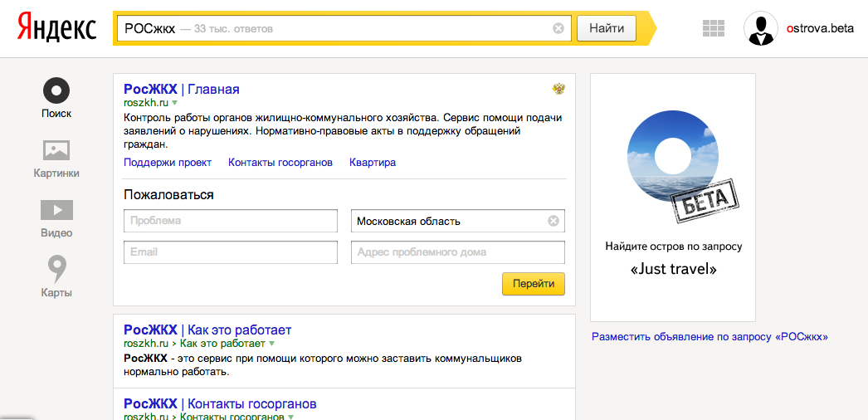This screenshot has width=868, height=420.
Task: Click the roszkh.ru green URL in first result
Action: pos(146,103)
